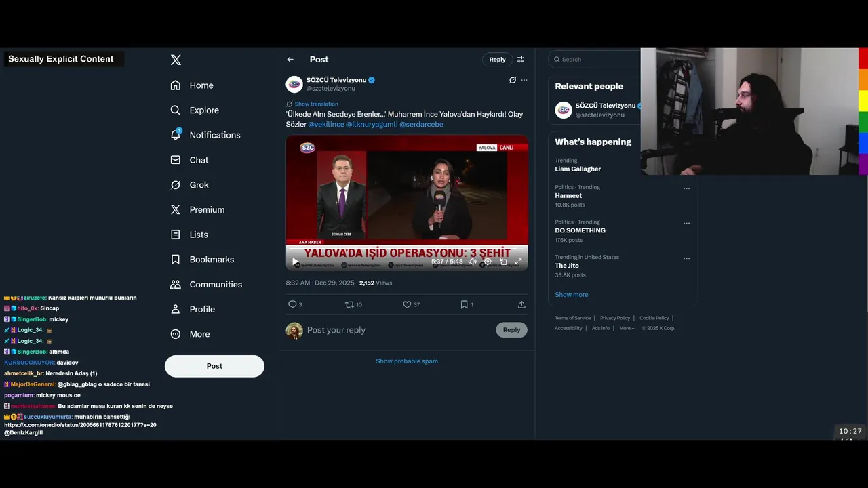868x488 pixels.
Task: Open Cookie Policy footer link
Action: coord(654,318)
